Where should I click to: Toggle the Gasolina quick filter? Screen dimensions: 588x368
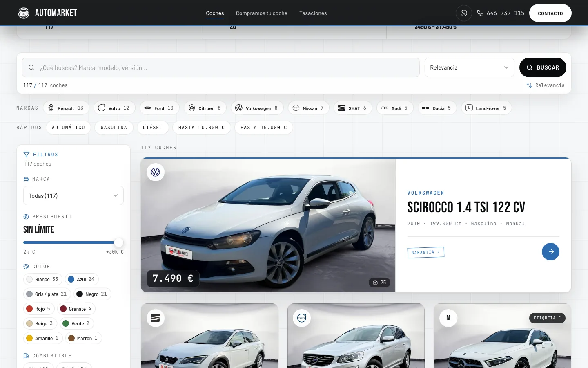114,128
